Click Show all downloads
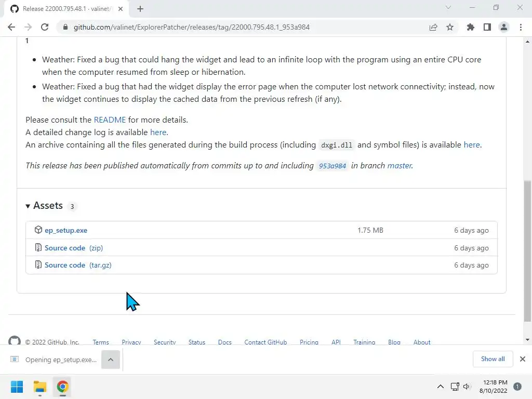Screen dimensions: 532x399 pos(493,359)
